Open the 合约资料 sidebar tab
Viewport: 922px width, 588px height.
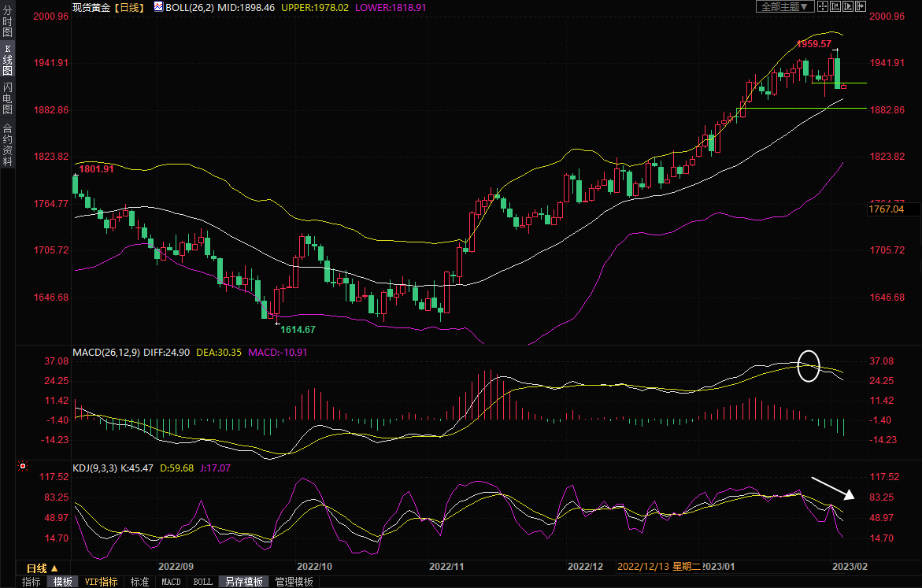[x=7, y=145]
